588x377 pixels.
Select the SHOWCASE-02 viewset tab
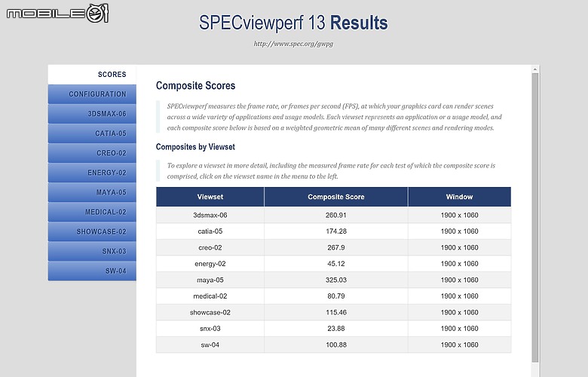coord(92,231)
